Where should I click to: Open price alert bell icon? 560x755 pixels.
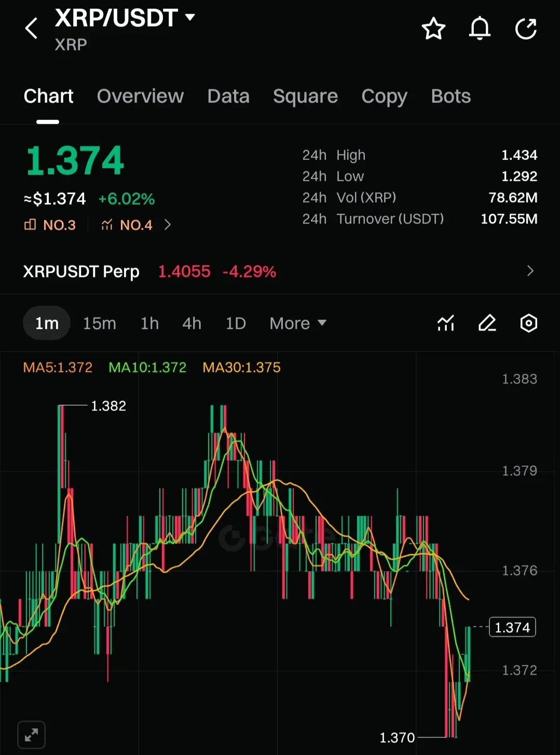(x=480, y=29)
